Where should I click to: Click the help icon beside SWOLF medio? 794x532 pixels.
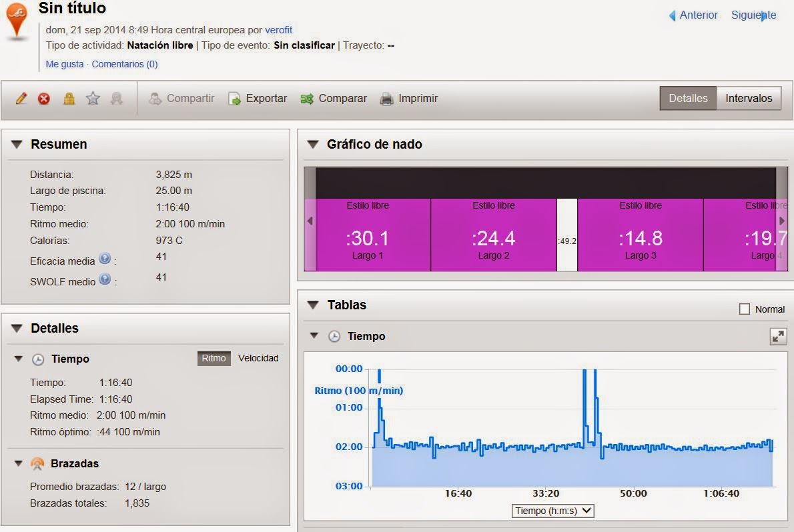[x=105, y=279]
